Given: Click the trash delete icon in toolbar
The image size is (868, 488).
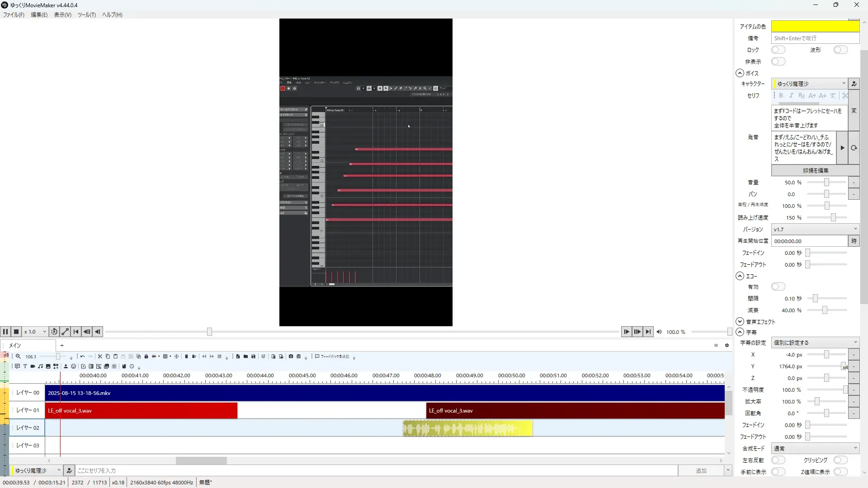Looking at the screenshot, I should tap(186, 357).
